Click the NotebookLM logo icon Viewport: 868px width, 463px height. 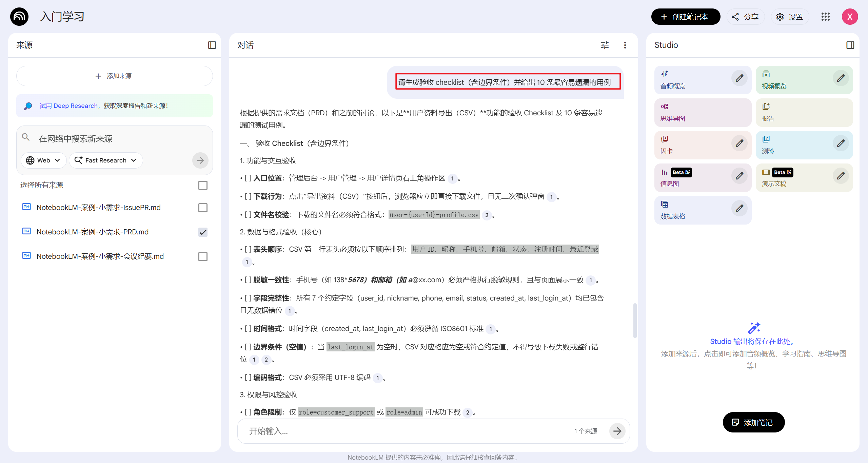19,17
